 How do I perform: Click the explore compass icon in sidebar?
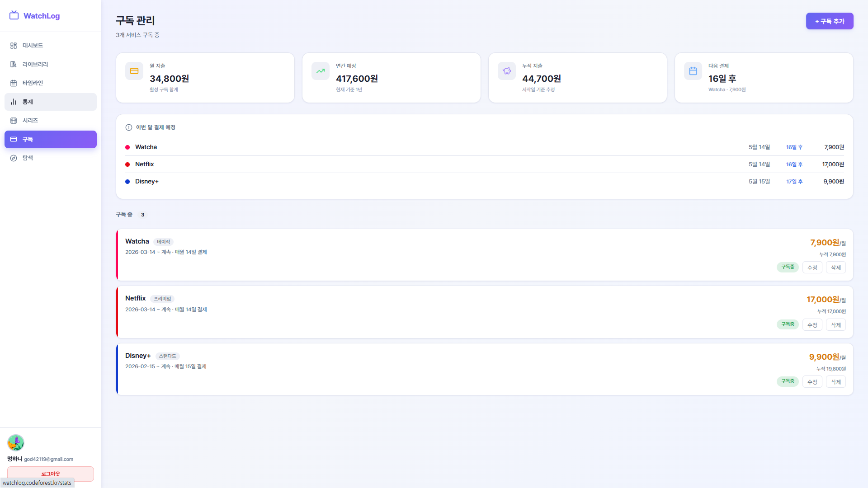[14, 158]
